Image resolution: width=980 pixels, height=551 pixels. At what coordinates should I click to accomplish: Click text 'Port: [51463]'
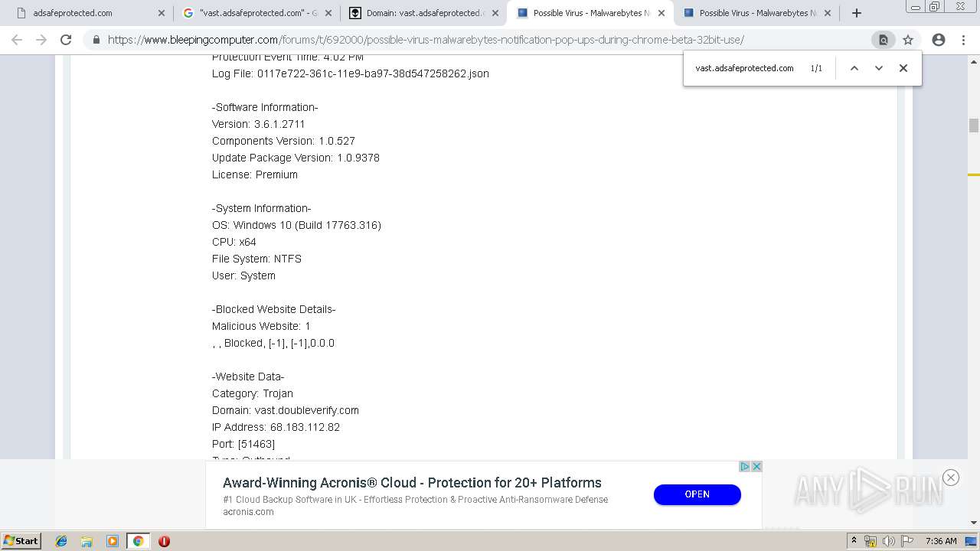point(243,444)
